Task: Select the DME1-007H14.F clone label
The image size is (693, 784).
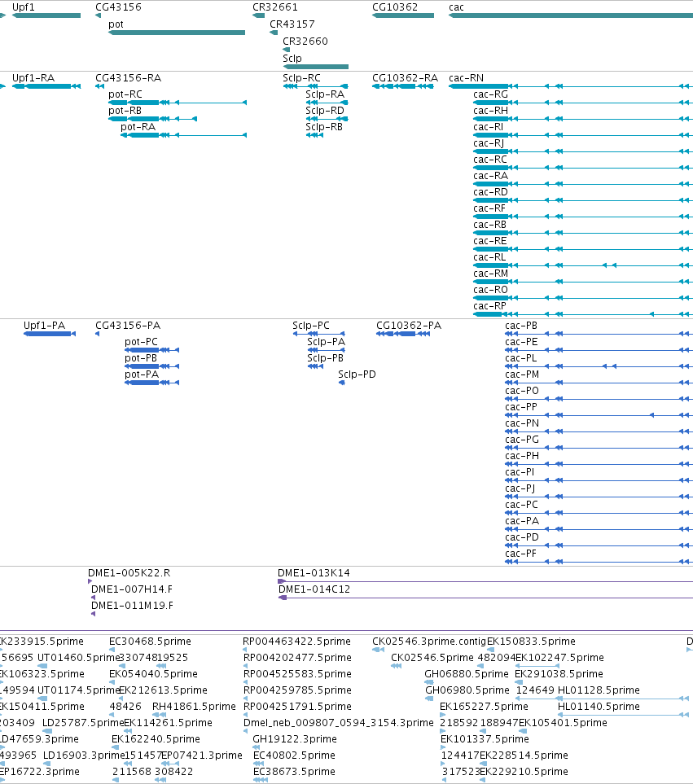Action: (x=132, y=589)
